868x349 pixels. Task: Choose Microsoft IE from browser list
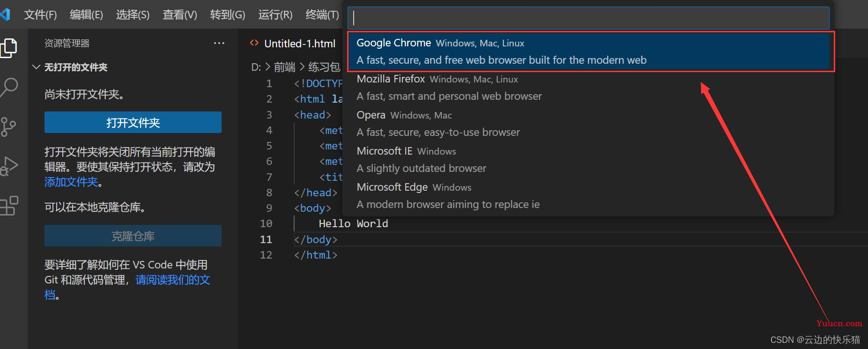pyautogui.click(x=588, y=160)
